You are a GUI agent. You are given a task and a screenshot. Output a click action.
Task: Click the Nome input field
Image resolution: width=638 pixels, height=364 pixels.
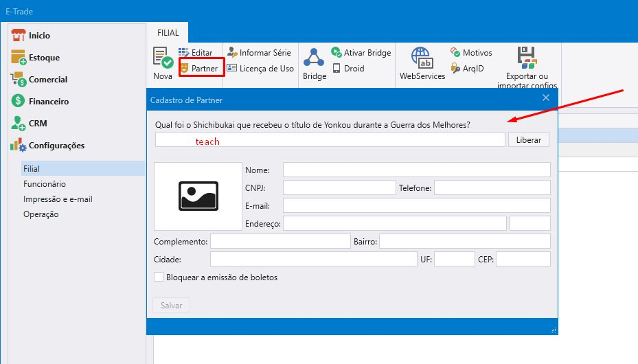(x=416, y=170)
